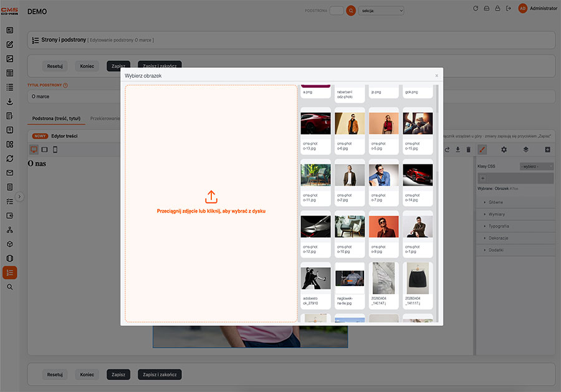This screenshot has height=392, width=561.
Task: Click the bottom Zapisz i zakończ button
Action: tap(160, 375)
